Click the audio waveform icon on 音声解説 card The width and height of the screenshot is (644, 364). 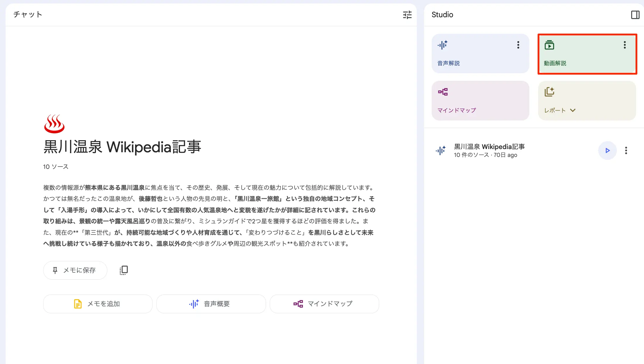tap(442, 45)
